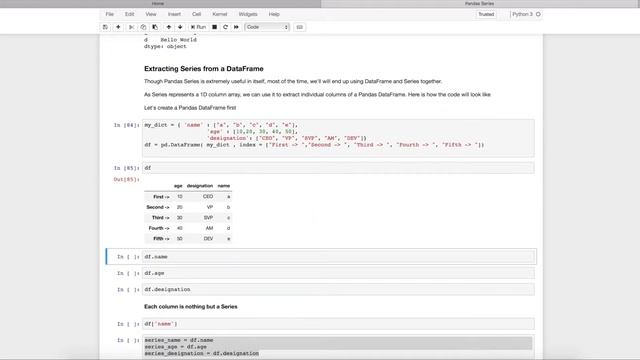Insert a cell below with the plus icon
This screenshot has height=360, width=640.
point(118,27)
